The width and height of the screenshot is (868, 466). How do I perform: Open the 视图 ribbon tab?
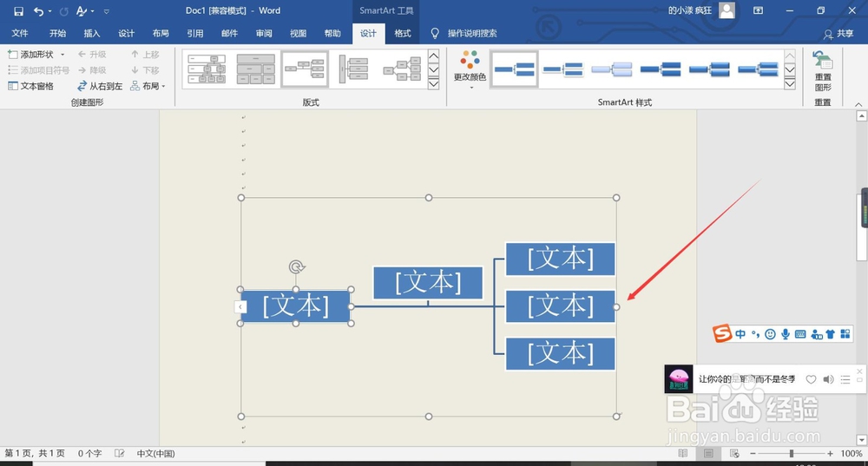click(x=299, y=33)
